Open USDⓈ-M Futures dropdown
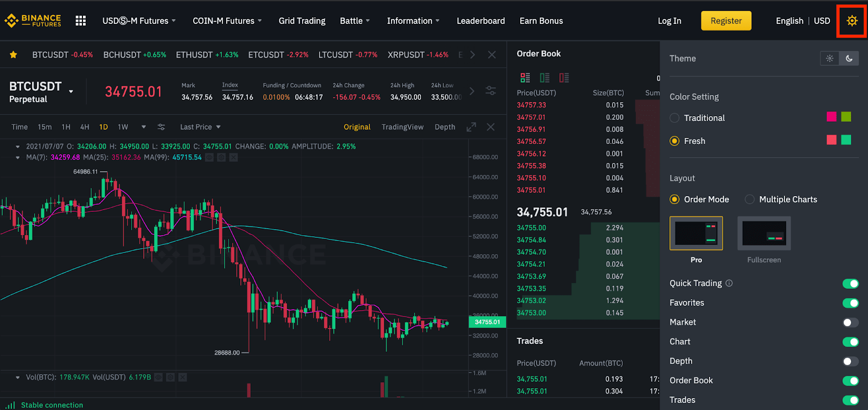Image resolution: width=868 pixels, height=410 pixels. click(139, 21)
